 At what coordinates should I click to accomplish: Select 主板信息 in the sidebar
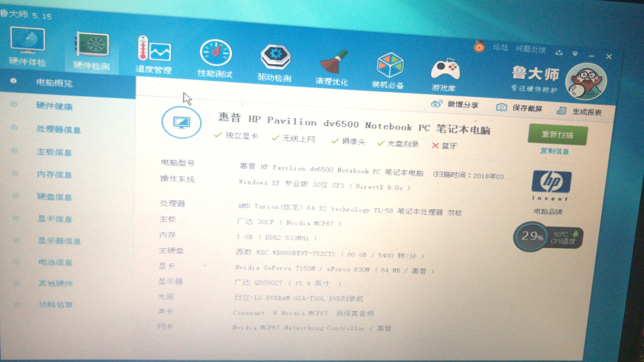[x=54, y=152]
